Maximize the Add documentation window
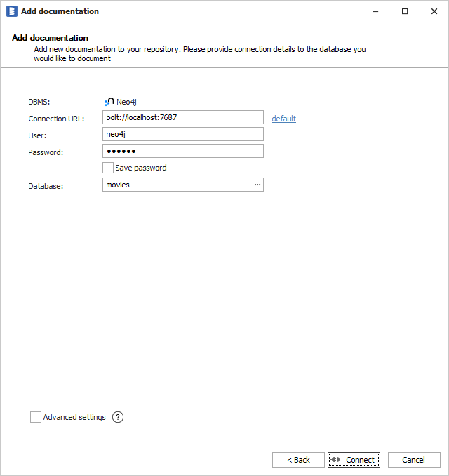The image size is (449, 476). [x=405, y=11]
